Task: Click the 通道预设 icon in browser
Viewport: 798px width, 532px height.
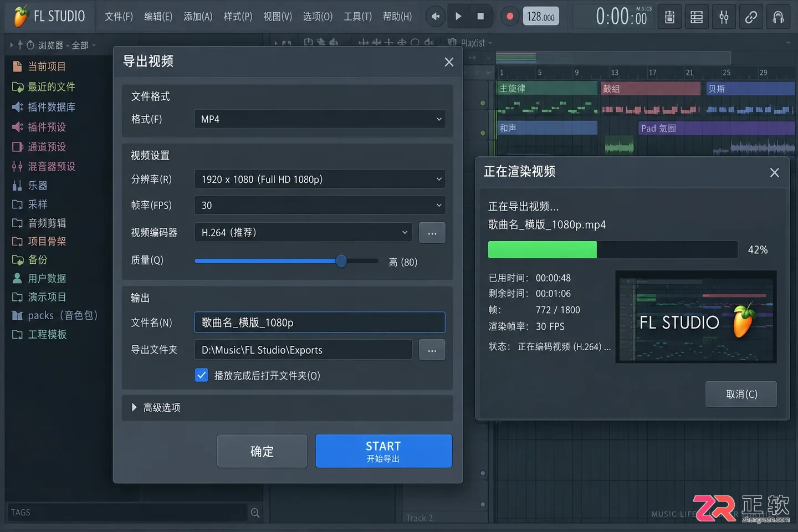Action: [x=17, y=147]
